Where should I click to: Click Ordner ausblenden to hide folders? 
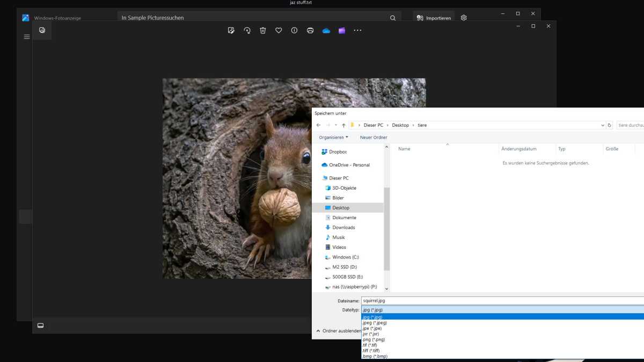pos(339,331)
